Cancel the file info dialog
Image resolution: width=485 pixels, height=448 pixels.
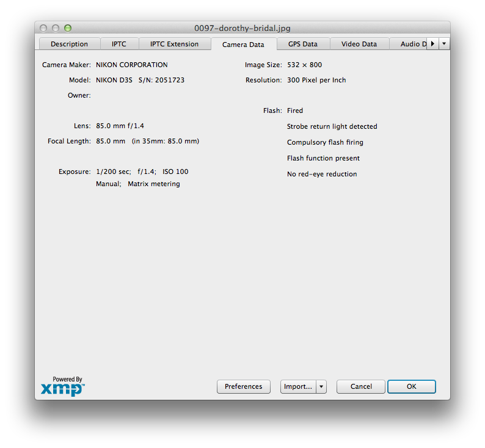click(x=361, y=386)
